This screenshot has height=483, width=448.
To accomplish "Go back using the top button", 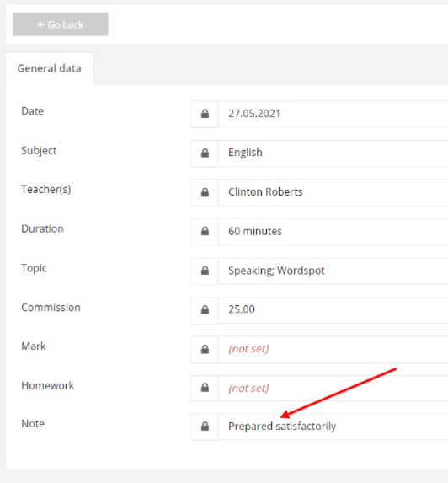I will tap(61, 24).
